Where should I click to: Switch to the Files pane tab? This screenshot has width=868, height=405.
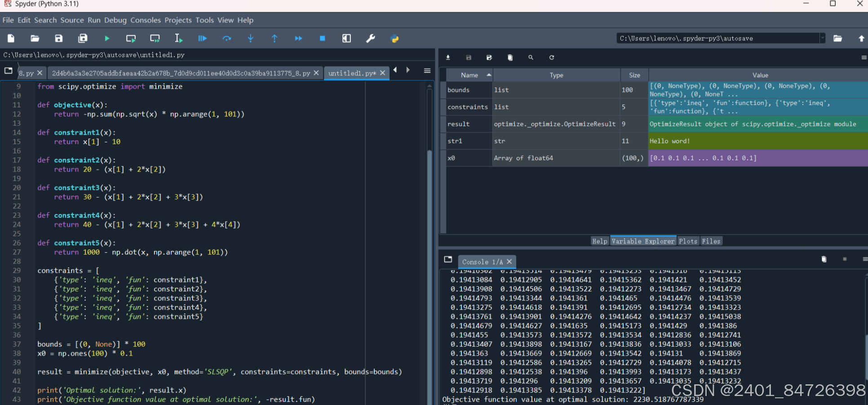click(711, 241)
